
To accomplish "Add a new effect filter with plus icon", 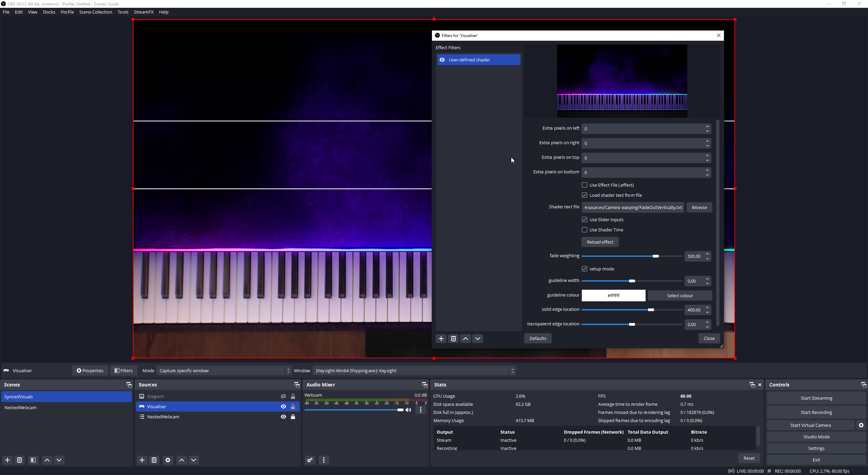I will click(x=441, y=339).
